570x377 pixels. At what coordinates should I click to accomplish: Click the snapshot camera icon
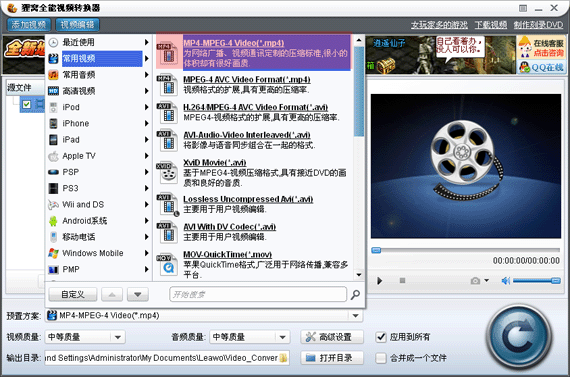pyautogui.click(x=475, y=281)
